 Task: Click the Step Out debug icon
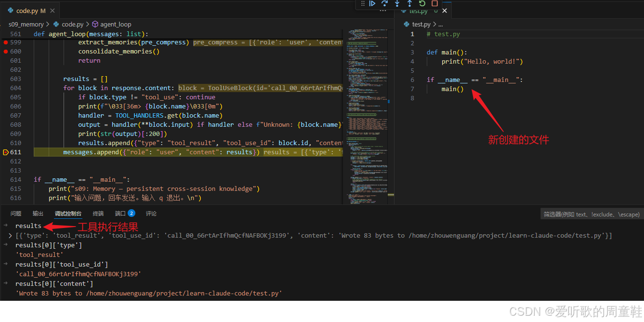tap(409, 3)
